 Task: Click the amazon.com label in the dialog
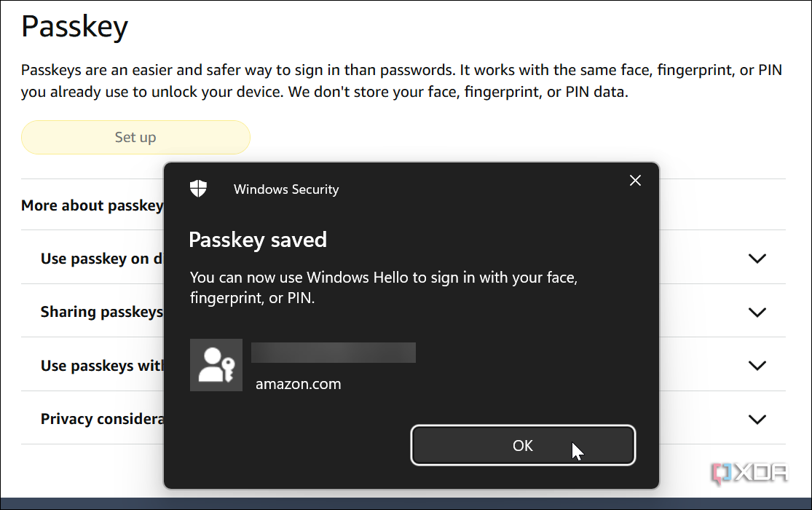(x=298, y=383)
